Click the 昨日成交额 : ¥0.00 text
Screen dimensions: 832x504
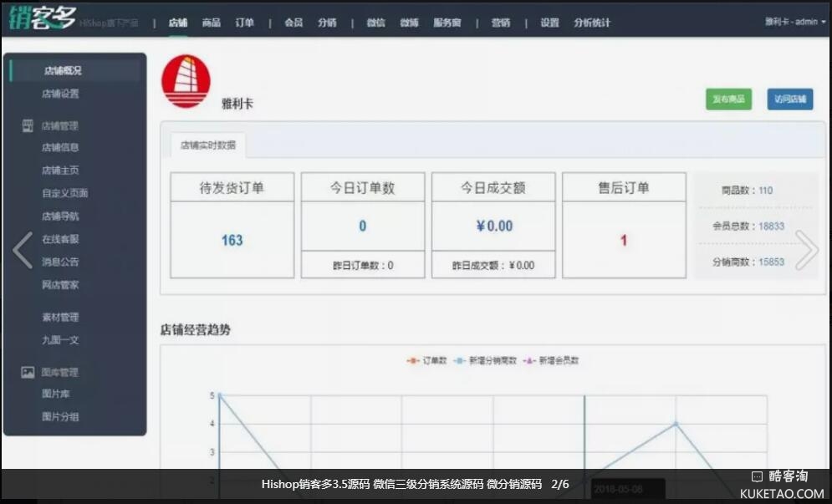pos(493,265)
